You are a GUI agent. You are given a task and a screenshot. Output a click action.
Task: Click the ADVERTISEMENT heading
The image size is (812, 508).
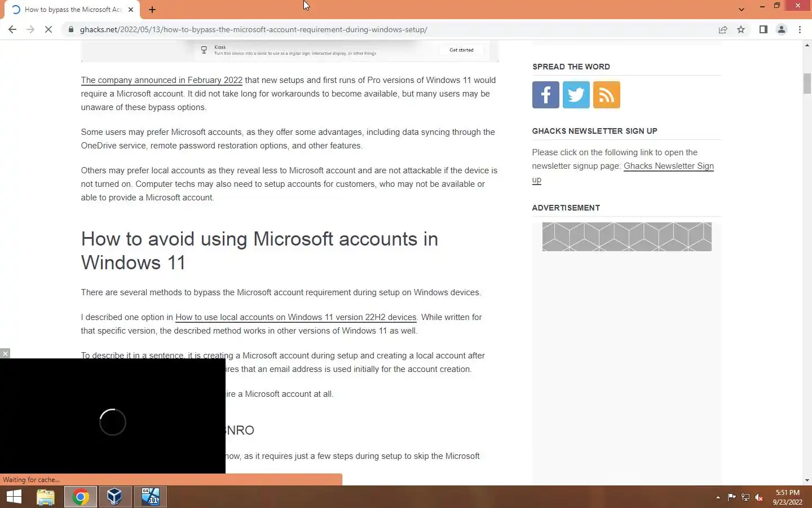tap(566, 208)
